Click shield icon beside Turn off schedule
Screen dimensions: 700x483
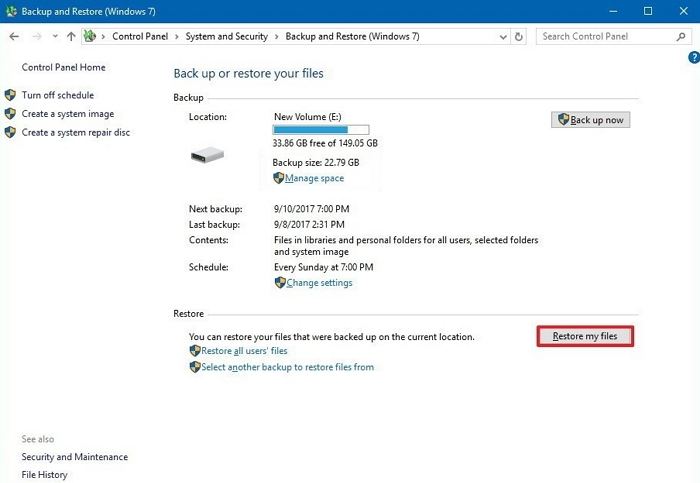point(10,95)
